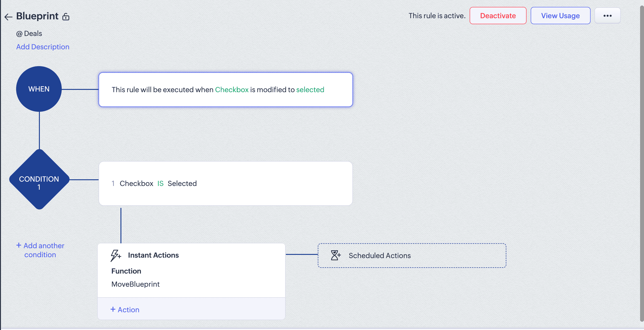Open the rule trigger description box
The height and width of the screenshot is (330, 644).
click(225, 90)
